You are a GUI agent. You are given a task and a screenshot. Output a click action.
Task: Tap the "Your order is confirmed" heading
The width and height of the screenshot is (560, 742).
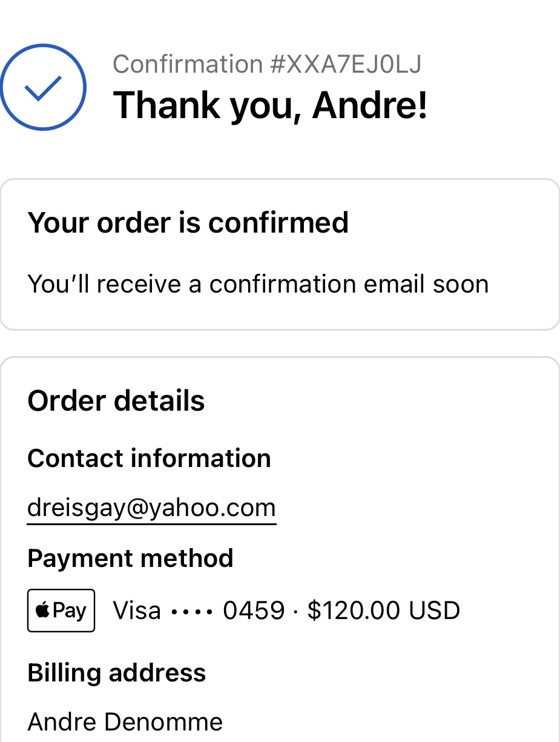click(188, 222)
